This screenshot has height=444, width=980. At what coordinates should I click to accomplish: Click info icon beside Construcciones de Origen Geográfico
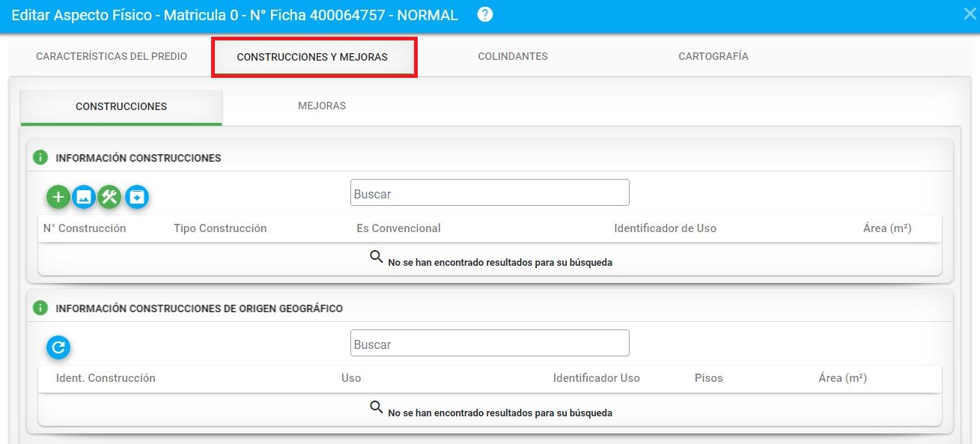40,308
